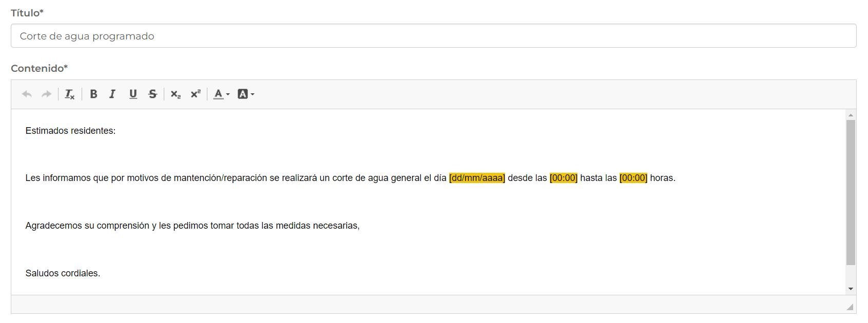This screenshot has height=323, width=868.
Task: Open the background color dropdown
Action: pyautogui.click(x=246, y=94)
